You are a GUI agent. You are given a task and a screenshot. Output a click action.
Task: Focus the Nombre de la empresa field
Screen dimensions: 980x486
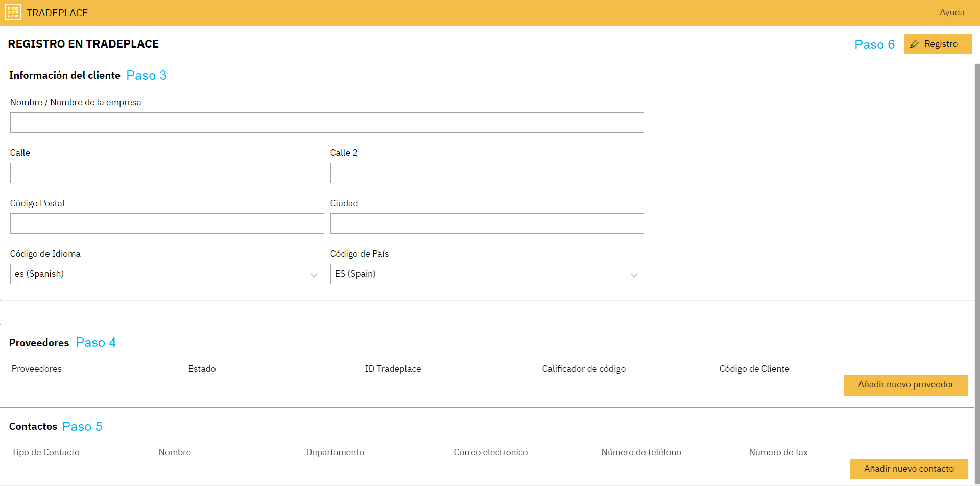[327, 123]
